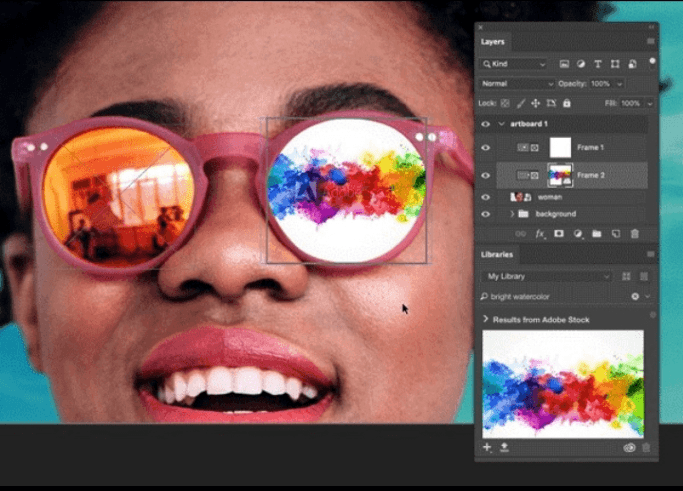Hide the artboard 1 layer group

pyautogui.click(x=486, y=124)
